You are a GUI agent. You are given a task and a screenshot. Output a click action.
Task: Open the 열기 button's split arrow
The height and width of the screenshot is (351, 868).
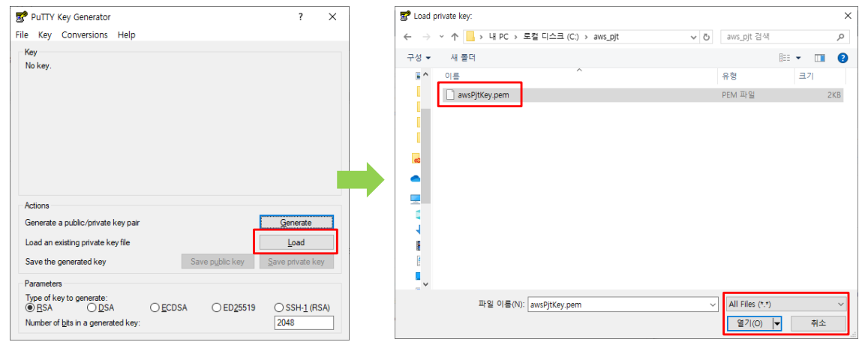777,323
